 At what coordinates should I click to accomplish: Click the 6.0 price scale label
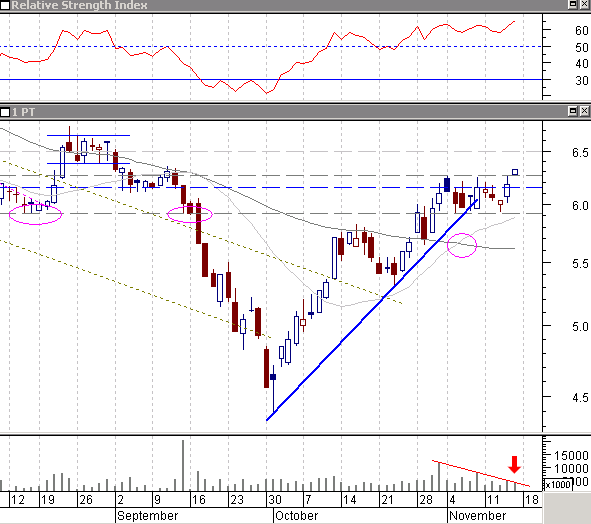pos(580,206)
